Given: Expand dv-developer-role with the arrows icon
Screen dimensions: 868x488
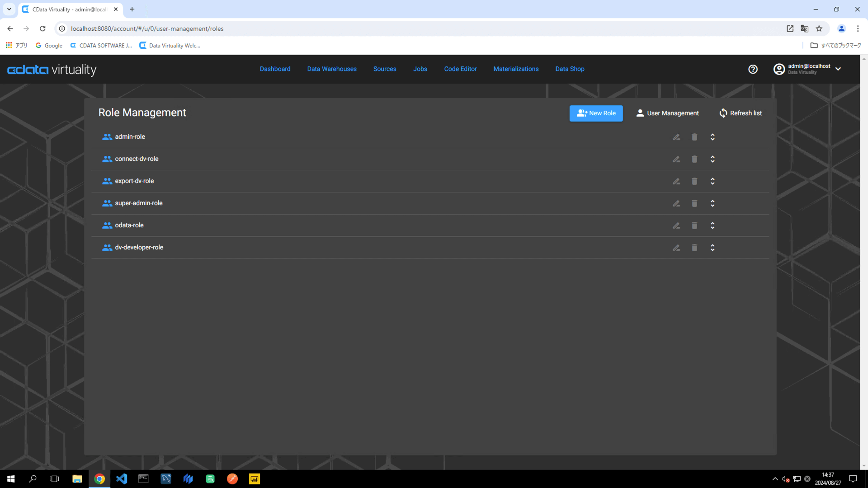Looking at the screenshot, I should pyautogui.click(x=712, y=248).
